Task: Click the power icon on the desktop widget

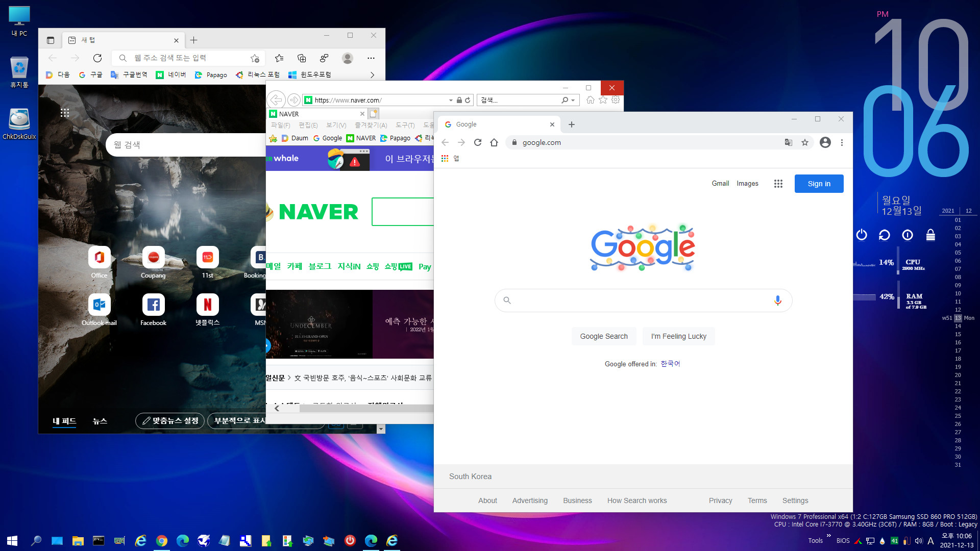Action: [x=862, y=235]
